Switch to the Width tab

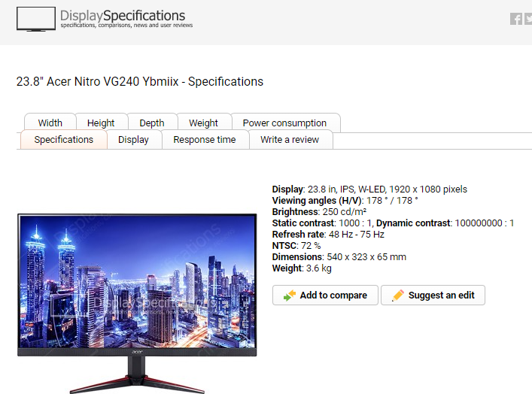(50, 123)
